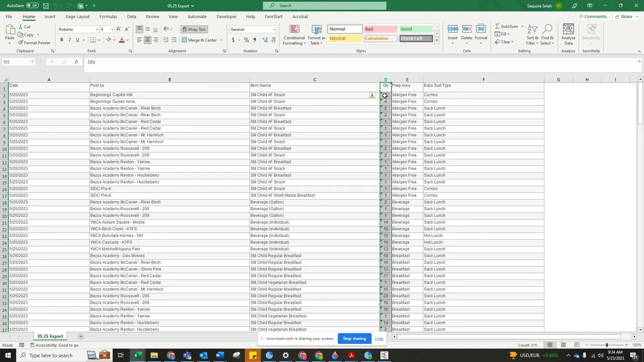Toggle the AutoSave switch

tap(32, 6)
